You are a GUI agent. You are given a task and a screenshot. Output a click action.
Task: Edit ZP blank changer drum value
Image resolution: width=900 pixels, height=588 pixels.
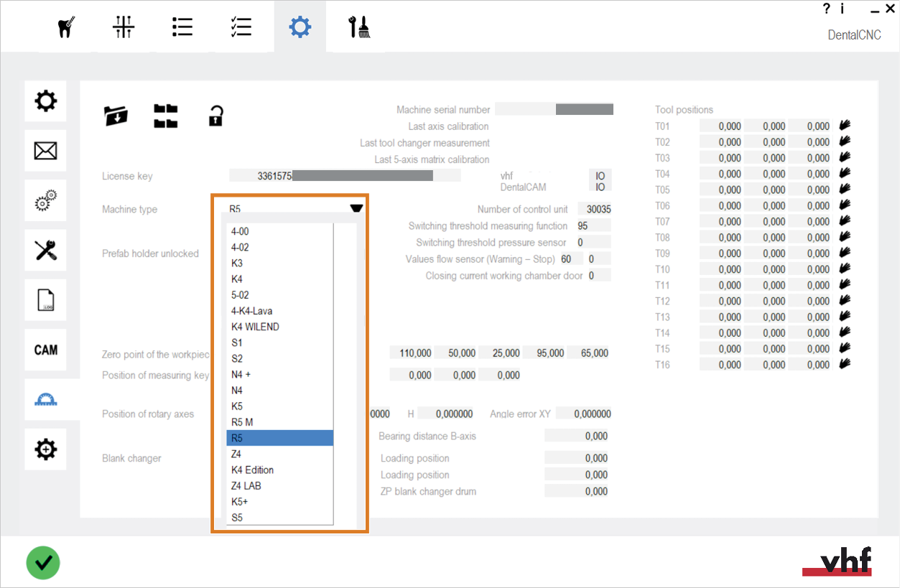click(x=577, y=491)
